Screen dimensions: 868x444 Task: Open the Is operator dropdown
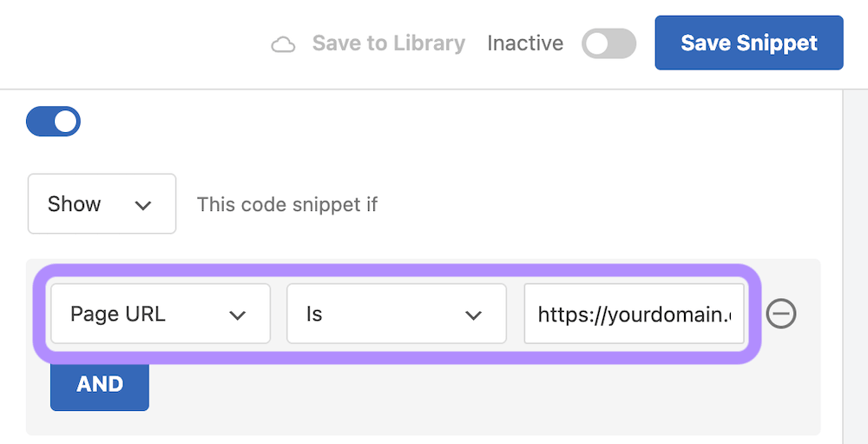click(396, 314)
